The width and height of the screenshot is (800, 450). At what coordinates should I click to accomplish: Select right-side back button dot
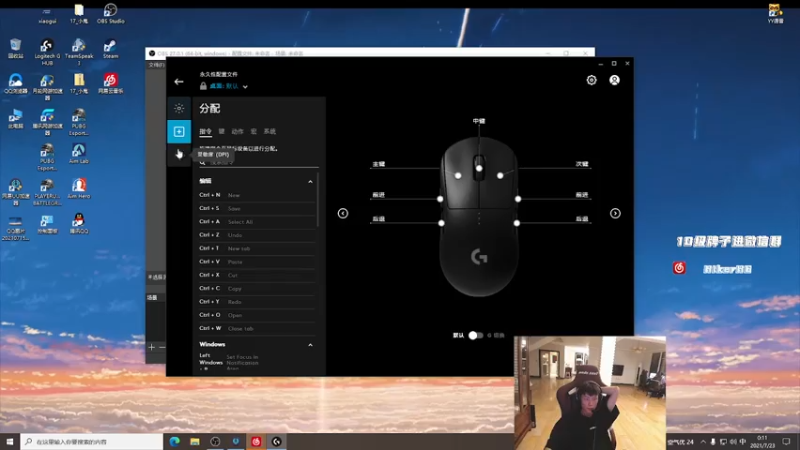point(517,223)
